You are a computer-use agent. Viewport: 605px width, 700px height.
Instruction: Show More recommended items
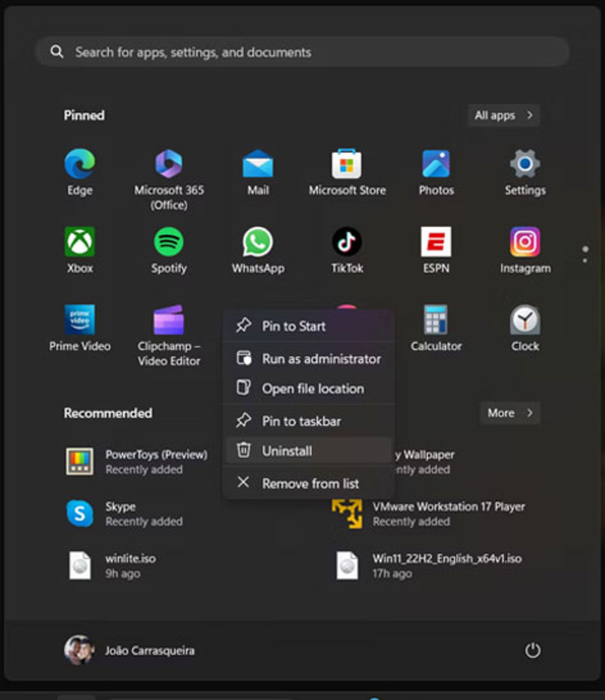[510, 413]
